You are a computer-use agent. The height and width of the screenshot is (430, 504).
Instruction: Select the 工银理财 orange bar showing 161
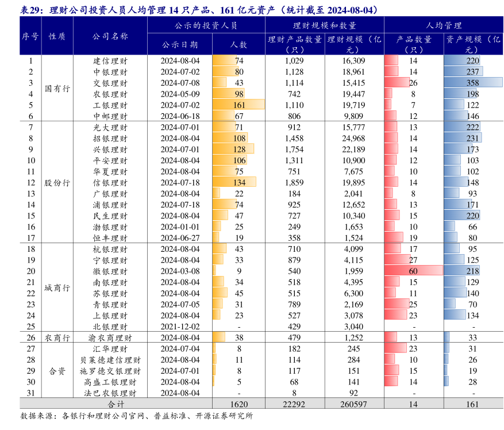click(x=238, y=105)
